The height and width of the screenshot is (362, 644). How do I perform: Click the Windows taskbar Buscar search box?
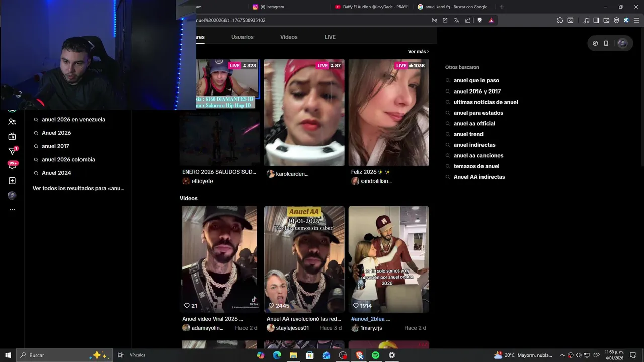coord(64,355)
